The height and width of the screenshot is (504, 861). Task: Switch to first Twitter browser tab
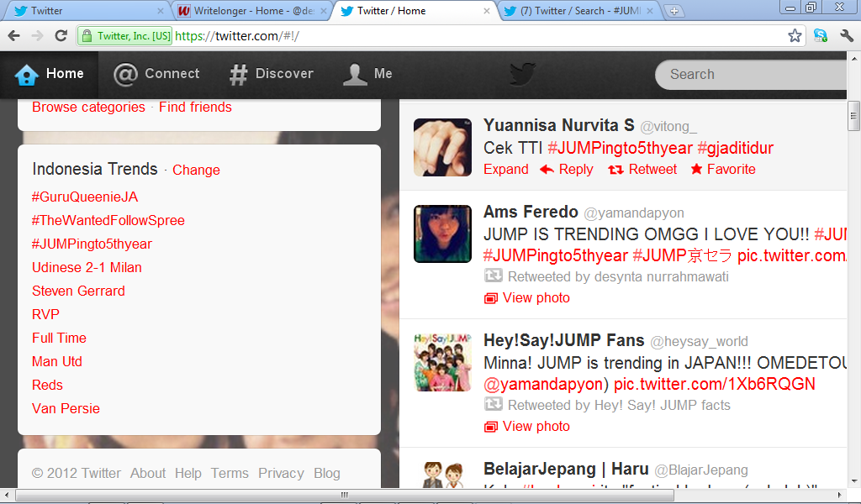[87, 11]
